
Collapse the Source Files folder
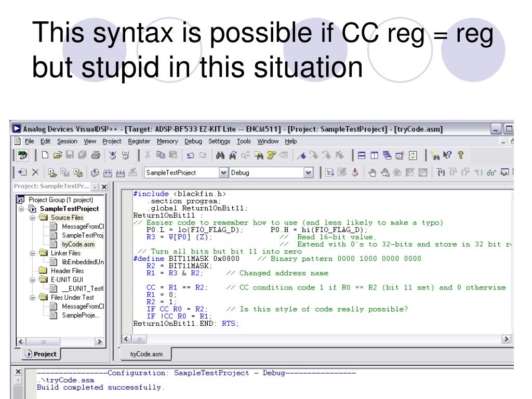(32, 218)
